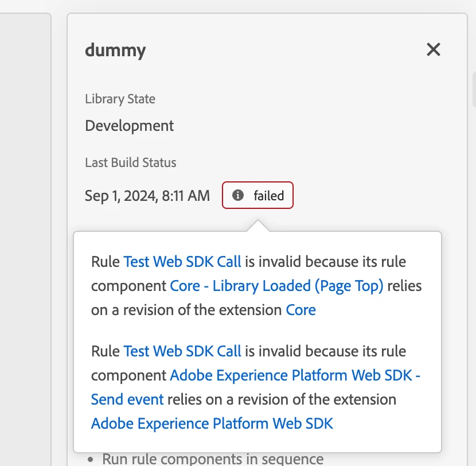Click the Last Build Status label

[131, 162]
